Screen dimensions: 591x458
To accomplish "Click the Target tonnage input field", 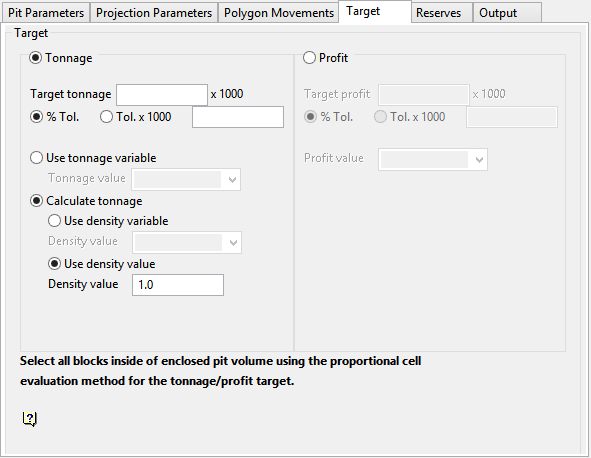I will coord(162,95).
